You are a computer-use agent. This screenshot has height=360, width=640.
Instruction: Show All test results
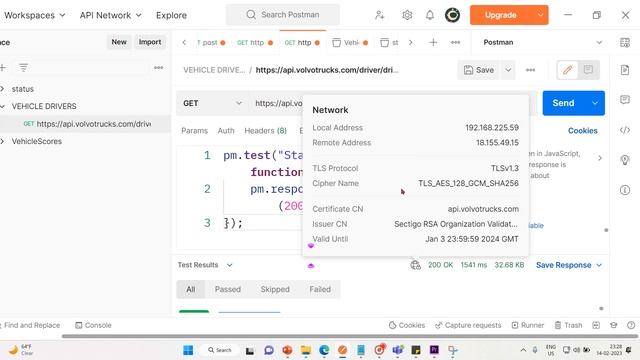coord(190,289)
